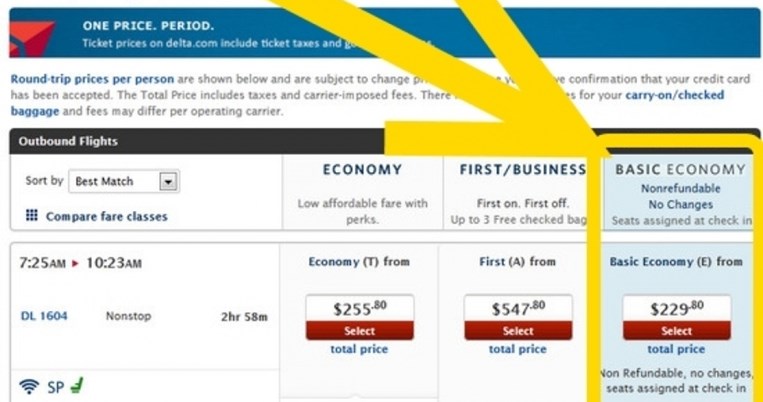
Task: Click total price under Economy fare
Action: [x=359, y=349]
